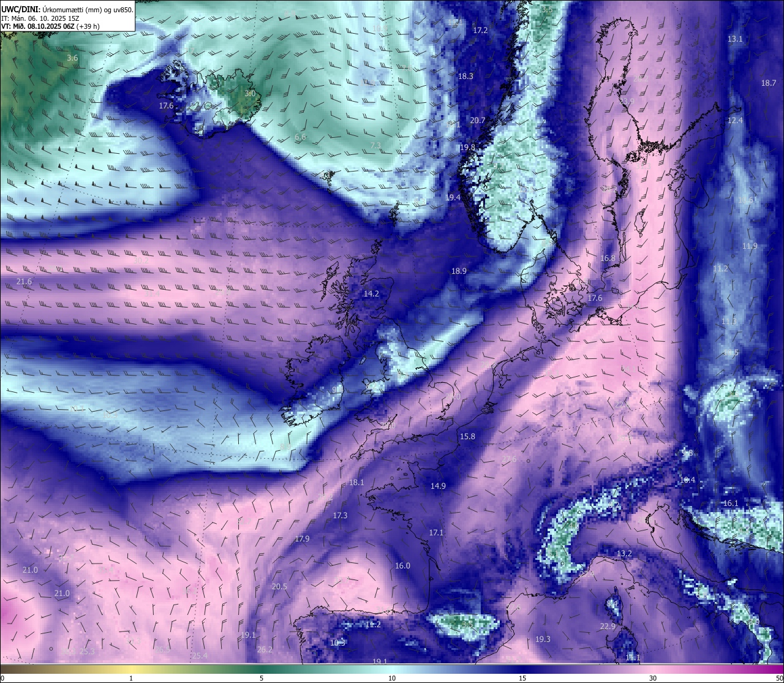Screen dimensions: 784x683
Task: Click the 12.4 value label
Action: [735, 120]
